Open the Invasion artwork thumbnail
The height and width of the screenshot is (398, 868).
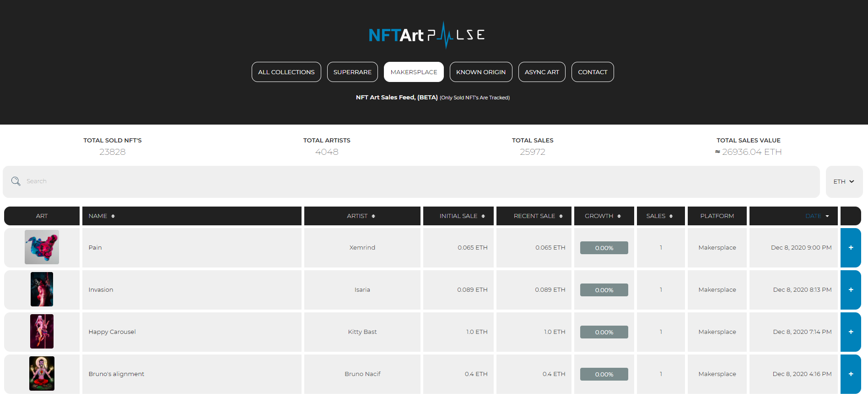coord(42,289)
